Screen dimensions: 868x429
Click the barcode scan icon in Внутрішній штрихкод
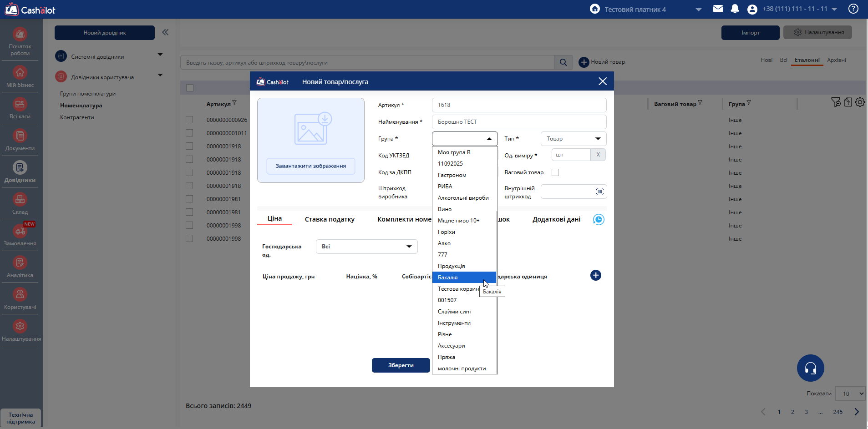click(x=599, y=192)
